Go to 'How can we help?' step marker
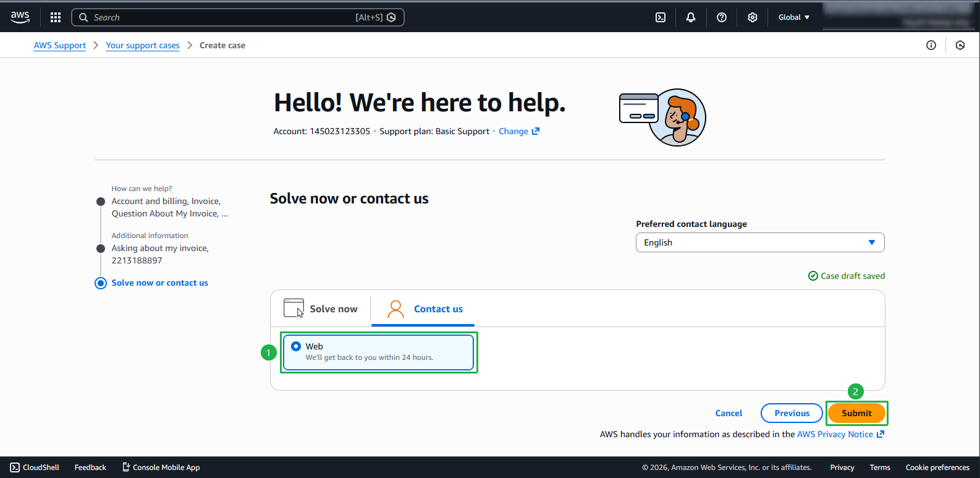 (x=101, y=202)
